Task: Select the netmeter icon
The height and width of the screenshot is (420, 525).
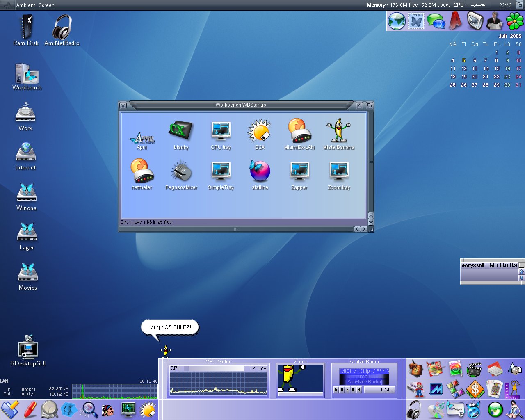Action: (142, 174)
